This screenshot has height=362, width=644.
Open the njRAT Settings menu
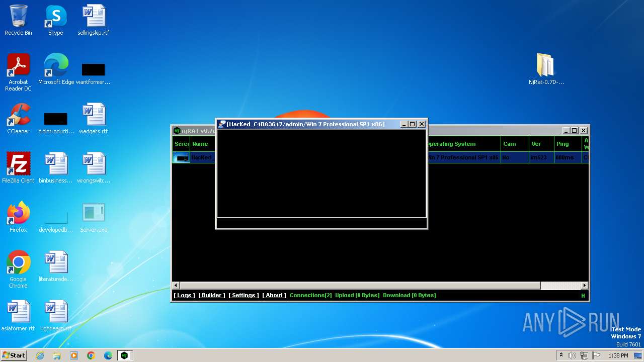[x=244, y=295]
